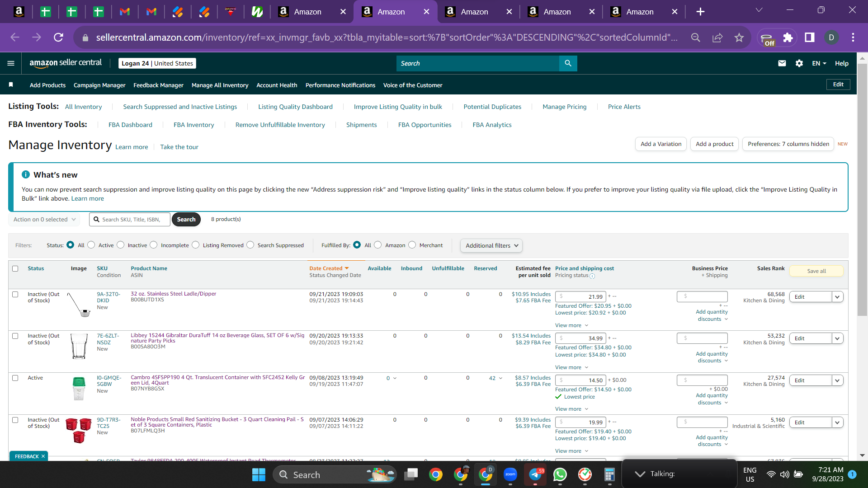Toggle the browser side panel icon
Viewport: 868px width, 488px height.
(x=810, y=38)
